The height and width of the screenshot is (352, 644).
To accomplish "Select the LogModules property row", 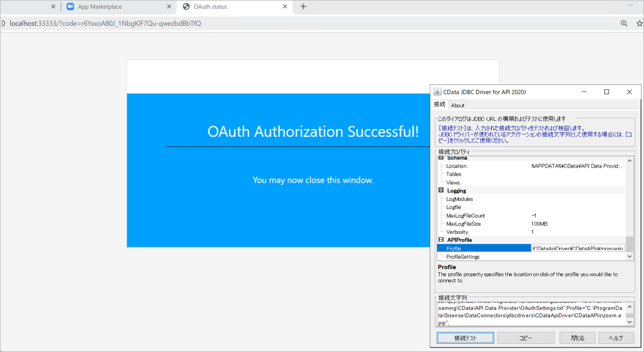I will tap(532, 199).
